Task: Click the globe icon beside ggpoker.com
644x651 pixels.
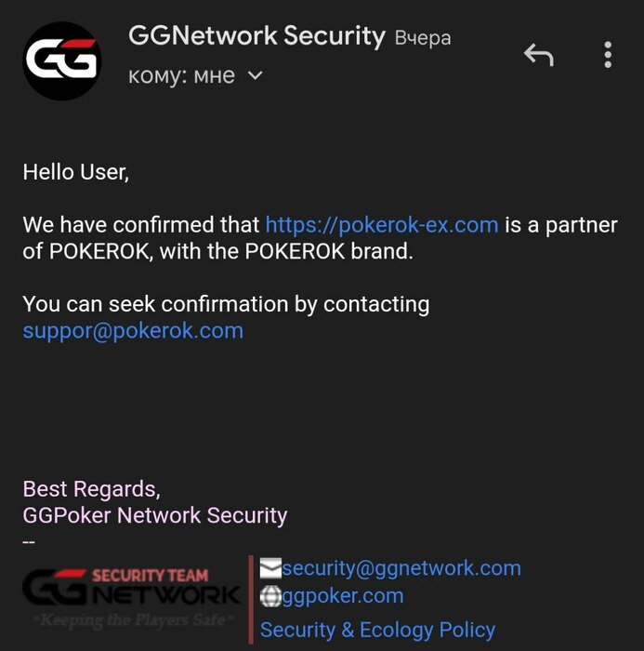Action: [270, 596]
